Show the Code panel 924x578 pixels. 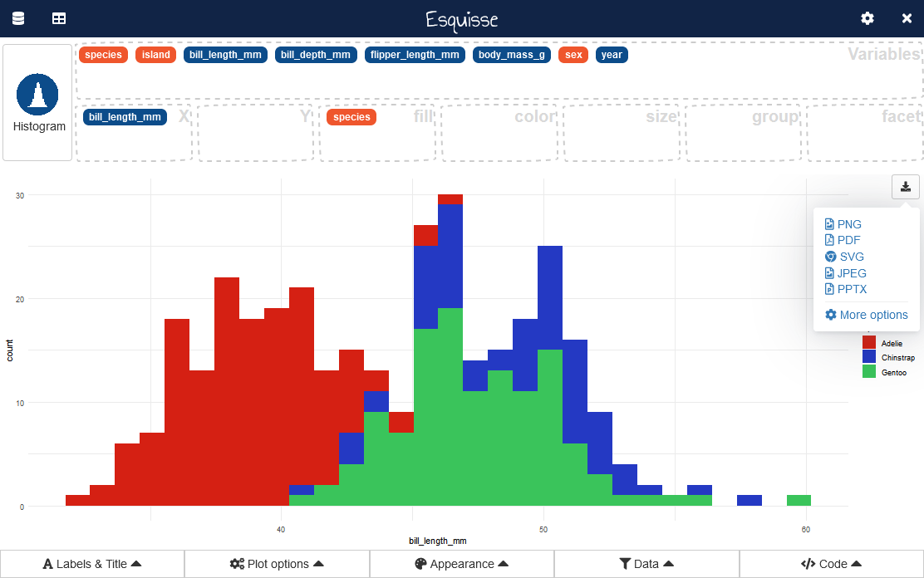[831, 564]
